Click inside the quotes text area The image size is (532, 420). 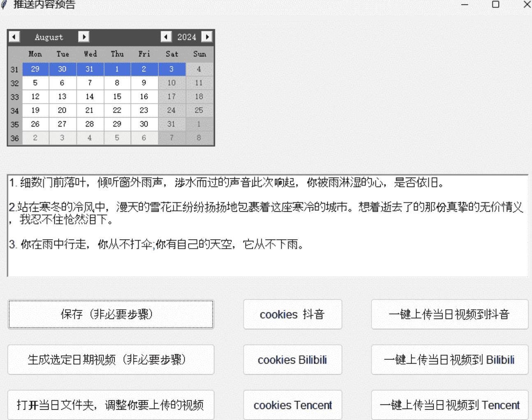[x=268, y=226]
